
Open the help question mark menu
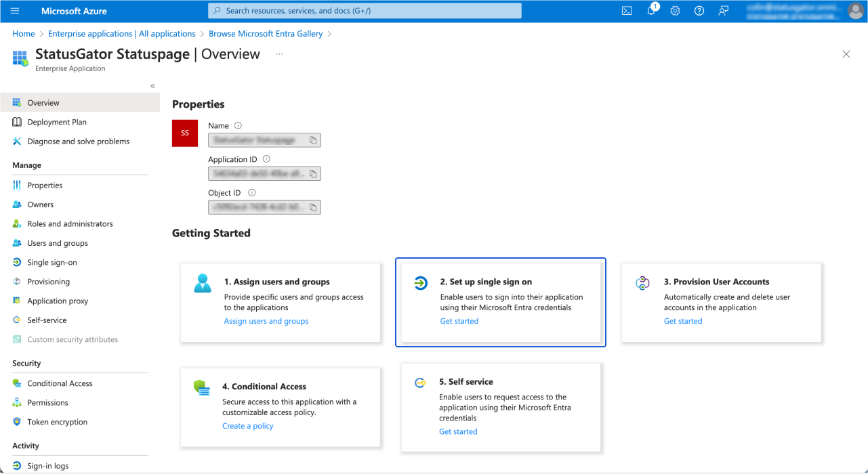(699, 11)
